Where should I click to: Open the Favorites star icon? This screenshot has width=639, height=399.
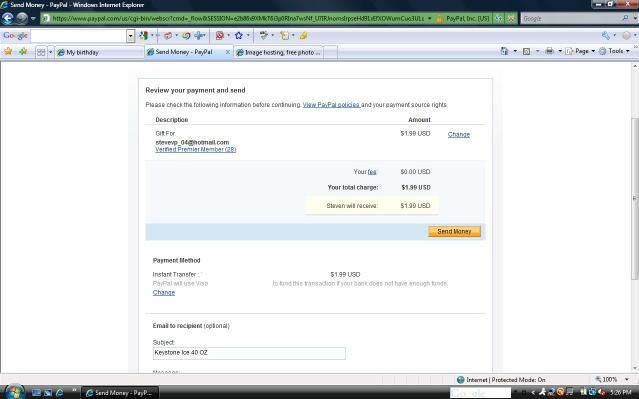[8, 52]
